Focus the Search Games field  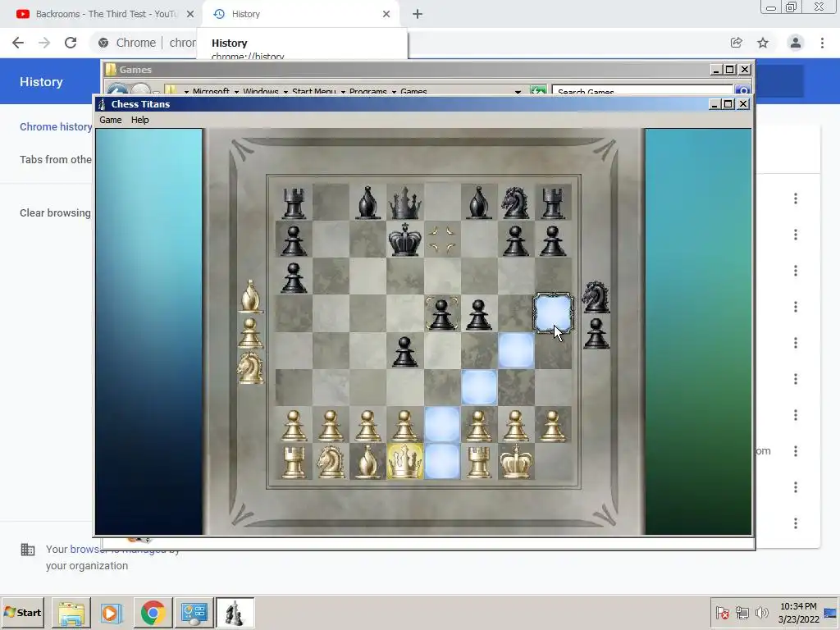(641, 92)
